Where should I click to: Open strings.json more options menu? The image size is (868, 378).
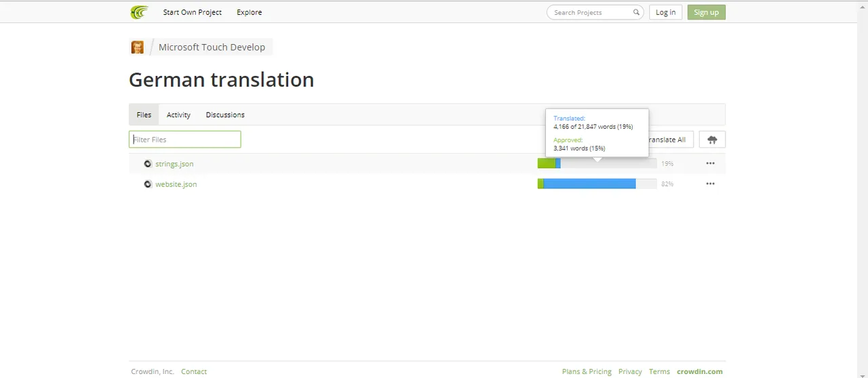point(710,163)
